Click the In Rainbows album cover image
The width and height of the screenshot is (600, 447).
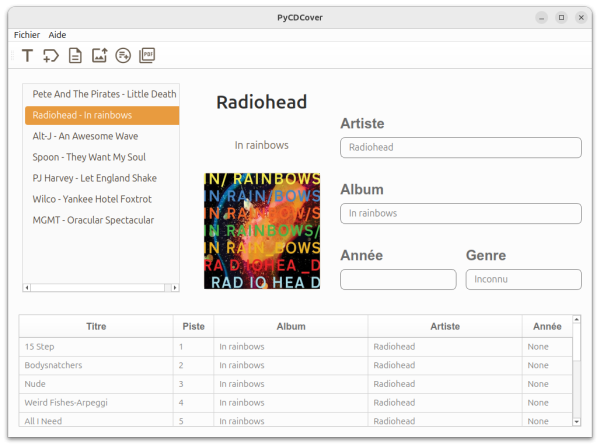262,230
